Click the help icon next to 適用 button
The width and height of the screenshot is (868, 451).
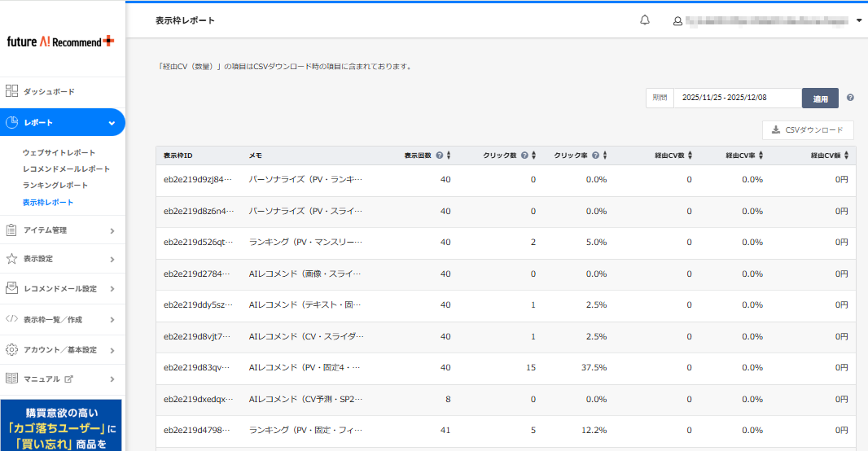pyautogui.click(x=850, y=98)
